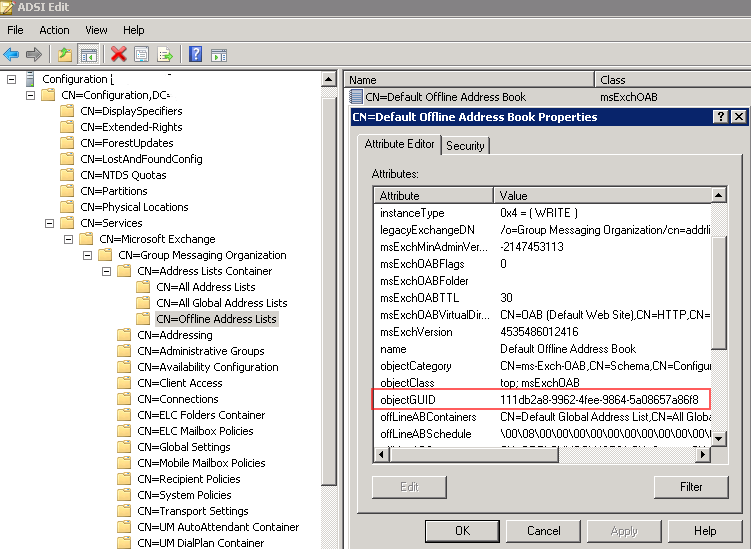
Task: Click the blue Help toolbar icon
Action: click(195, 54)
